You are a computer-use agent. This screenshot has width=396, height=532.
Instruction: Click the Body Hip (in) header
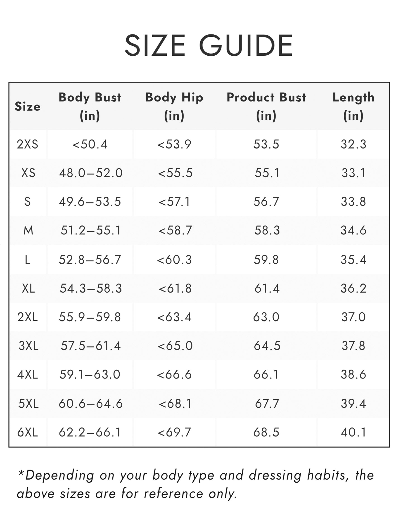(x=174, y=106)
